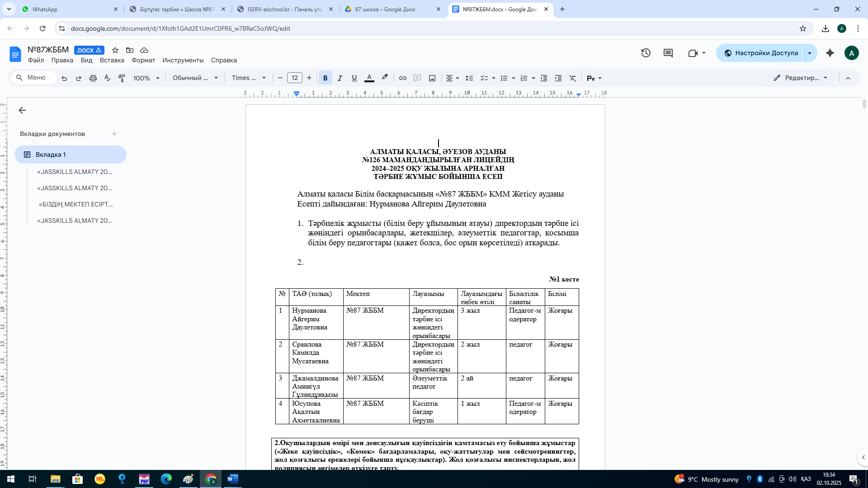The height and width of the screenshot is (488, 868).
Task: Show all comments panel
Action: (x=668, y=53)
